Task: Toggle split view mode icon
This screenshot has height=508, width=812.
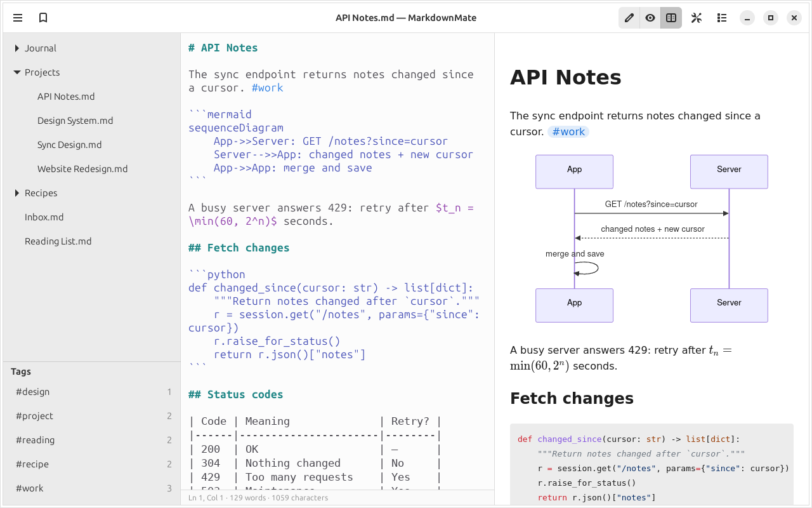Action: tap(671, 18)
